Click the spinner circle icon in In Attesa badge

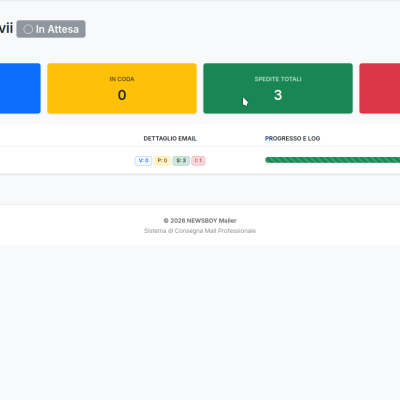tap(28, 29)
